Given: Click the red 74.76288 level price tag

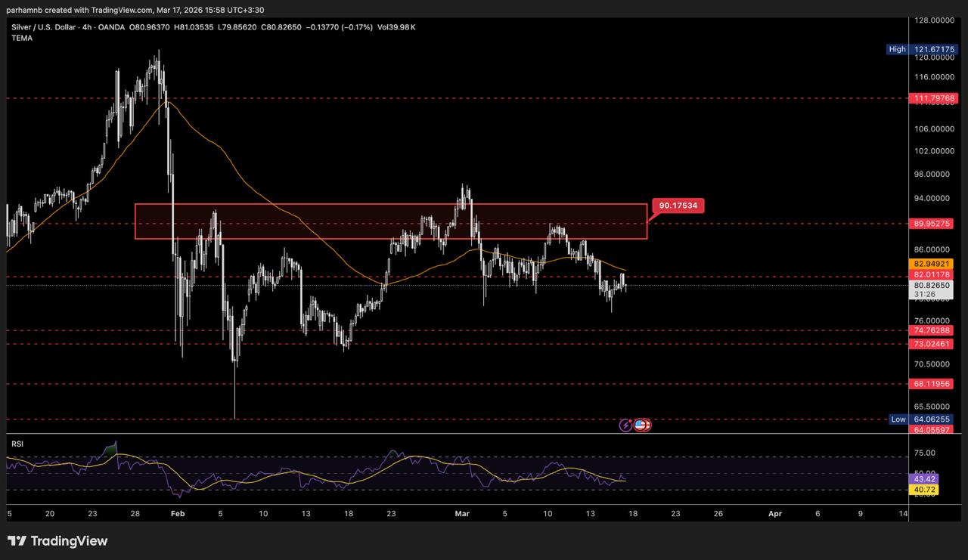Looking at the screenshot, I should click(x=931, y=330).
